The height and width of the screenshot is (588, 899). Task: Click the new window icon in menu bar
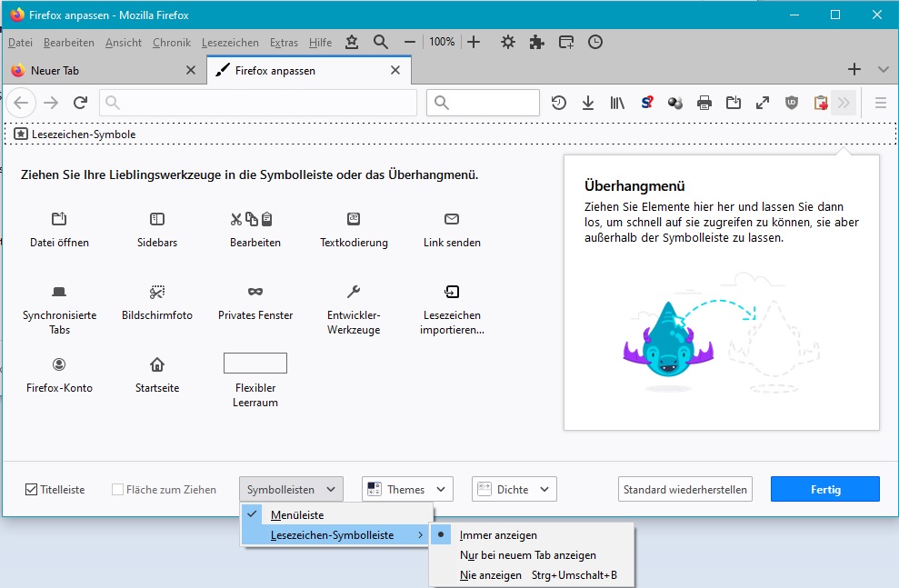point(566,42)
